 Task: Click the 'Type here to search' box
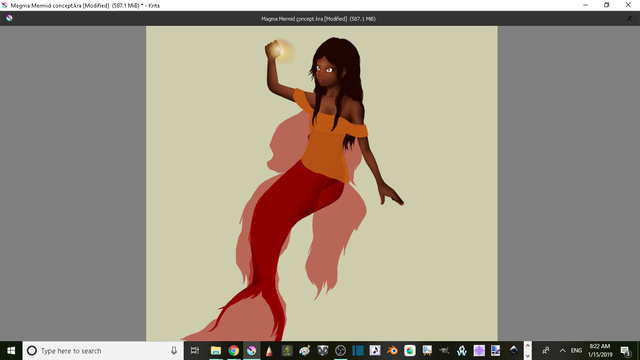coord(103,351)
